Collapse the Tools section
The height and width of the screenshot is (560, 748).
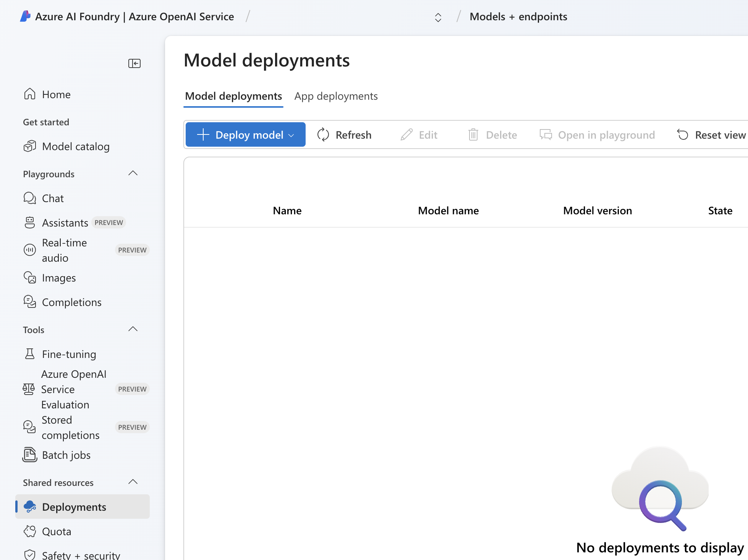tap(133, 329)
